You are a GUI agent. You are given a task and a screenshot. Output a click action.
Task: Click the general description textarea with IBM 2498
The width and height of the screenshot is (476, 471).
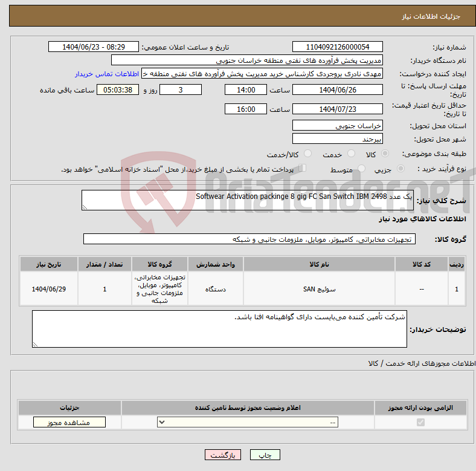[x=248, y=200]
